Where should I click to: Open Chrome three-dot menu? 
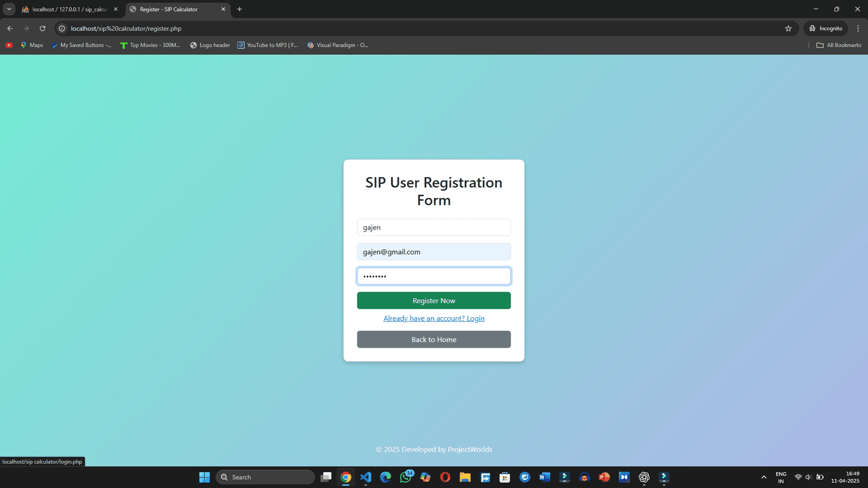point(858,28)
